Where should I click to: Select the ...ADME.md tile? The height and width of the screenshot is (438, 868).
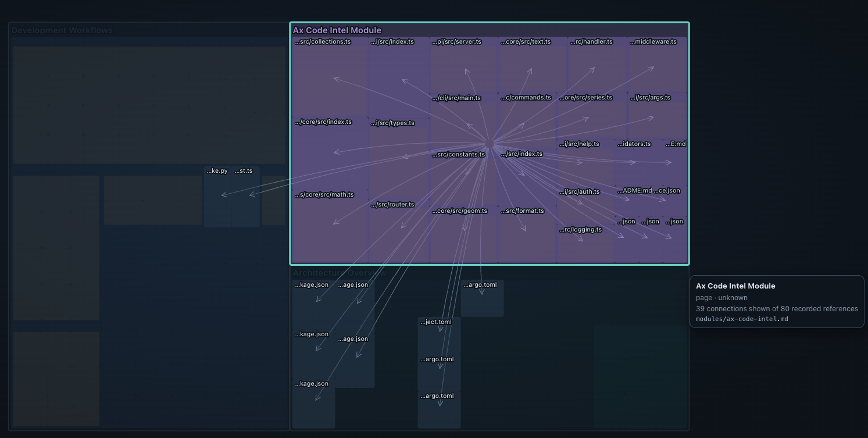click(x=633, y=201)
